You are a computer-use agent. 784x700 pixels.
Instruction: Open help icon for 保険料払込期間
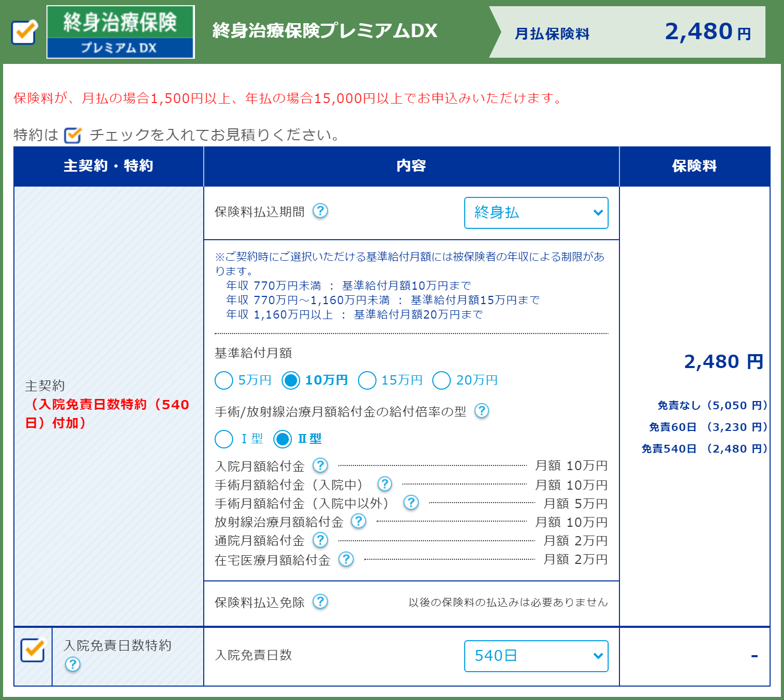tap(320, 211)
